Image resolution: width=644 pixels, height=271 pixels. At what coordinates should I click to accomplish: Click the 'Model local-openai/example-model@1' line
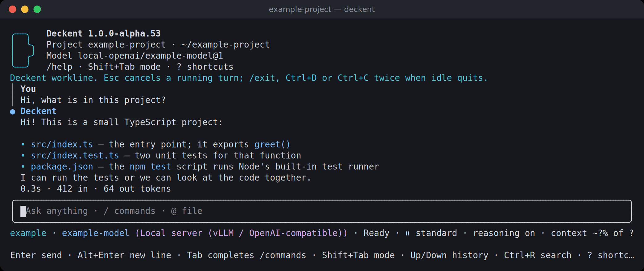(135, 56)
